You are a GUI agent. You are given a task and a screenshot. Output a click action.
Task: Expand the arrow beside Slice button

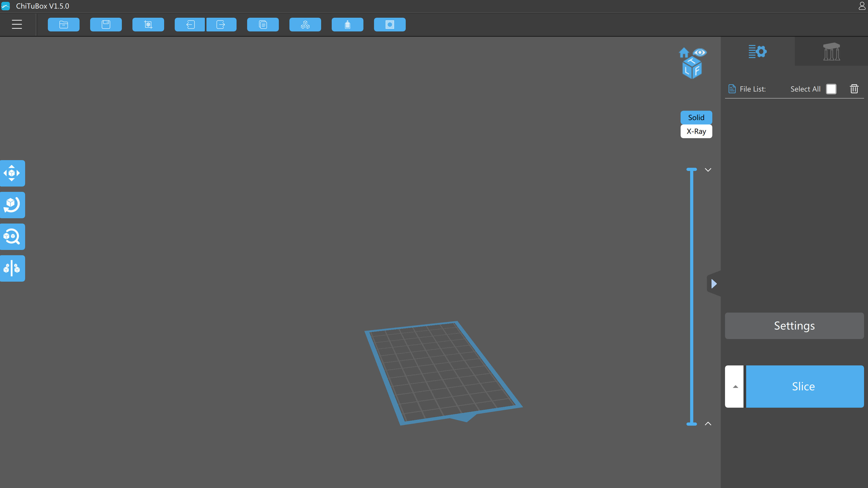click(x=735, y=386)
